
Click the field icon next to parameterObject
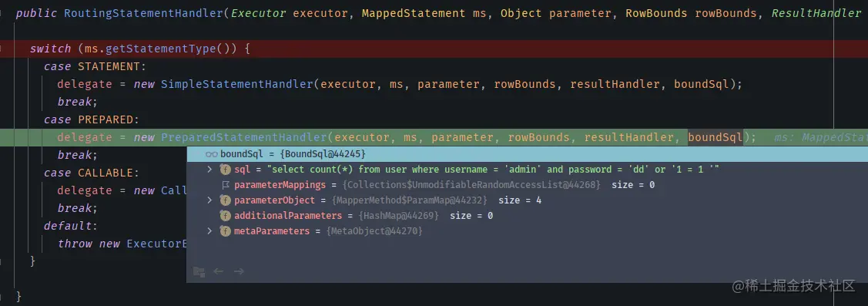click(226, 200)
